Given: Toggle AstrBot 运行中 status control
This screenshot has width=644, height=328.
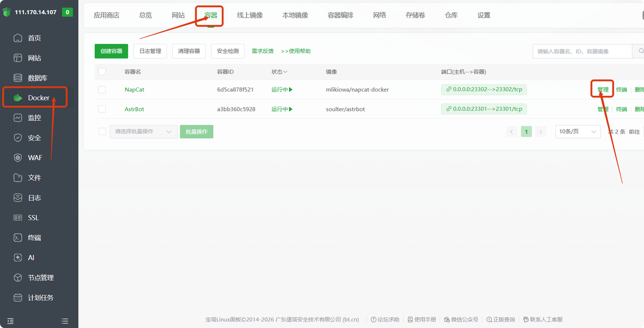Looking at the screenshot, I should (x=282, y=109).
